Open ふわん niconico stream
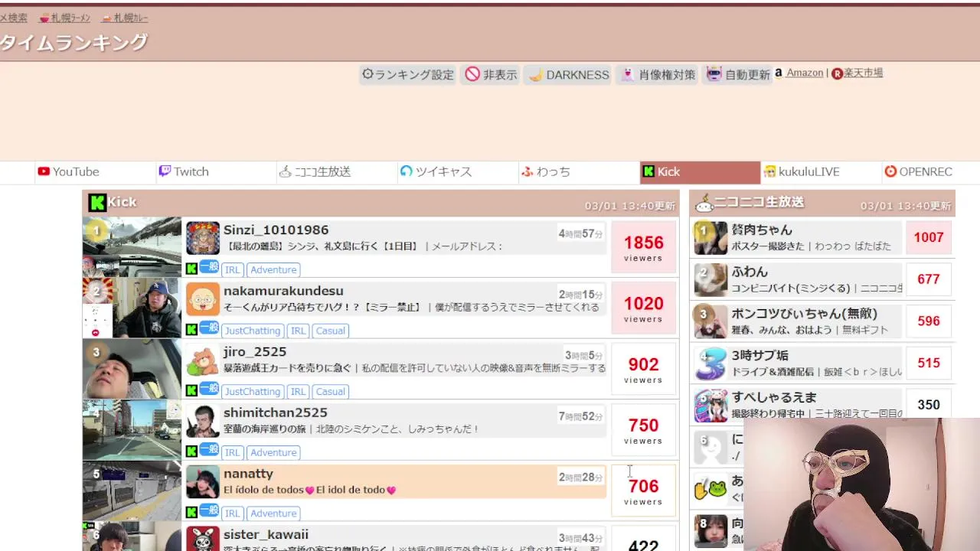 [x=750, y=272]
